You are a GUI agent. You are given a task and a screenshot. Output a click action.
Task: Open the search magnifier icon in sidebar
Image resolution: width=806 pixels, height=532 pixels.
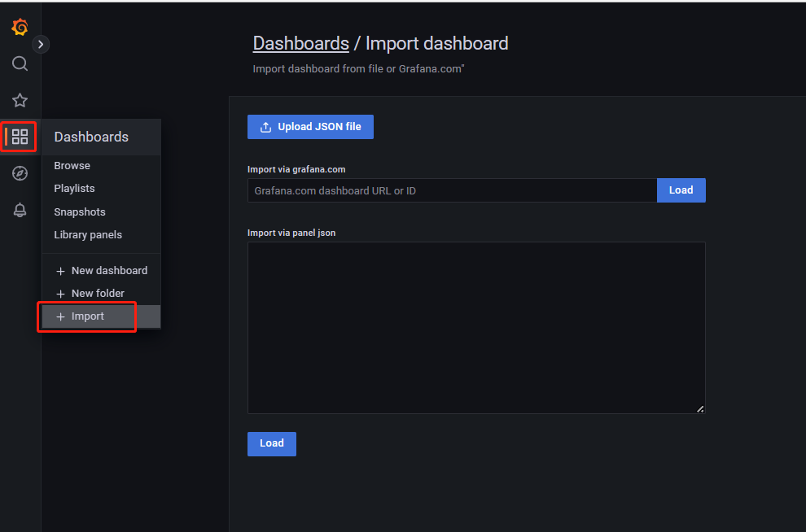click(x=20, y=63)
